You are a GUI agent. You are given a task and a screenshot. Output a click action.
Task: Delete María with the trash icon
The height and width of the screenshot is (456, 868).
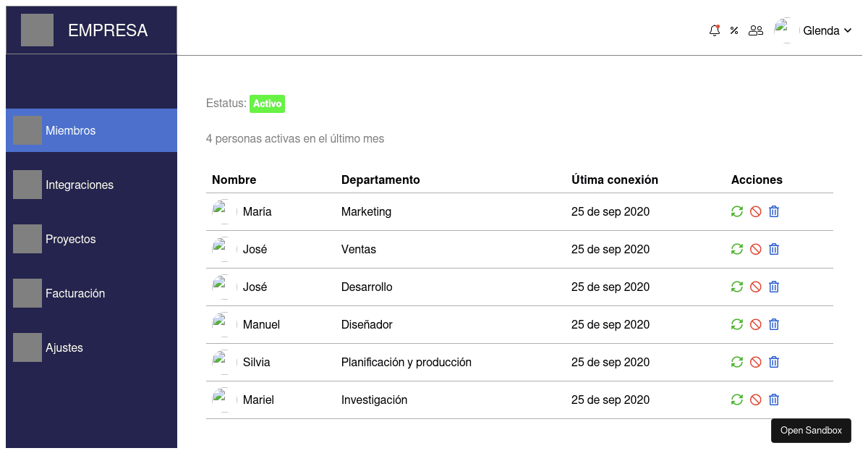tap(774, 211)
